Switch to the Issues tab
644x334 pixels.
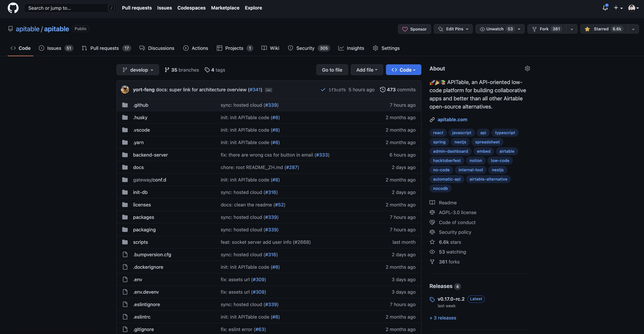point(56,48)
